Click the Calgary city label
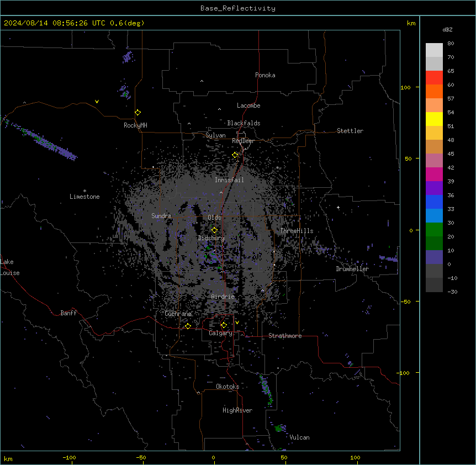Viewport: 476px width, 465px height. pyautogui.click(x=221, y=333)
